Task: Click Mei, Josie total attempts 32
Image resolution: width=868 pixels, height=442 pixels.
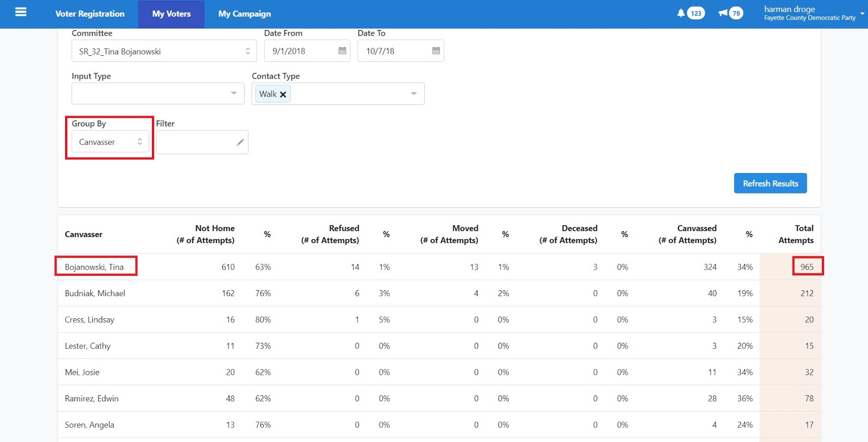Action: (x=809, y=372)
